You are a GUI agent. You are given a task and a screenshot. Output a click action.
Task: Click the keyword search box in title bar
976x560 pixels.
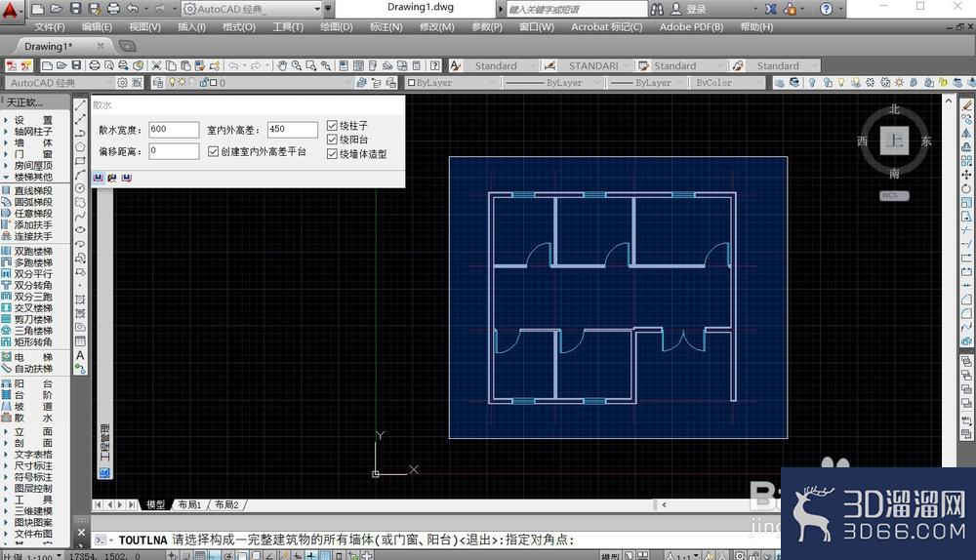[577, 9]
